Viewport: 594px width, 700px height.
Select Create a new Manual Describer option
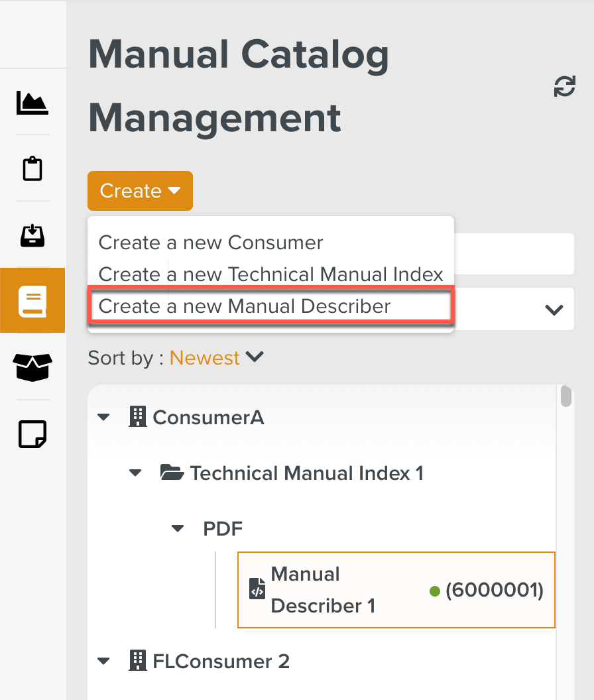(x=245, y=306)
